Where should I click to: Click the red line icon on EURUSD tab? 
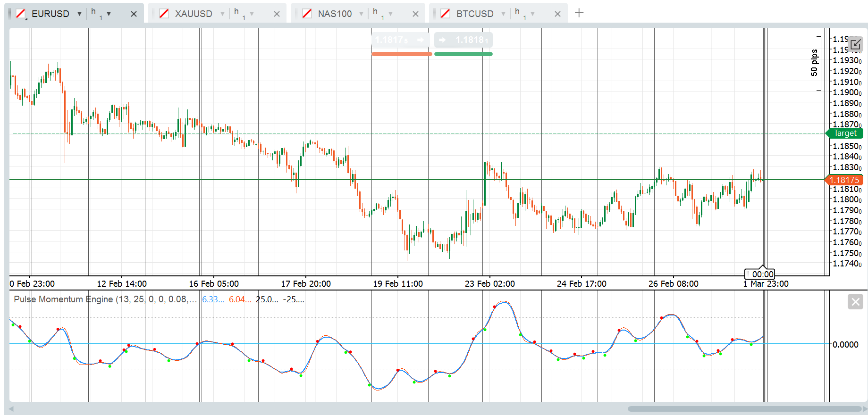pos(21,14)
